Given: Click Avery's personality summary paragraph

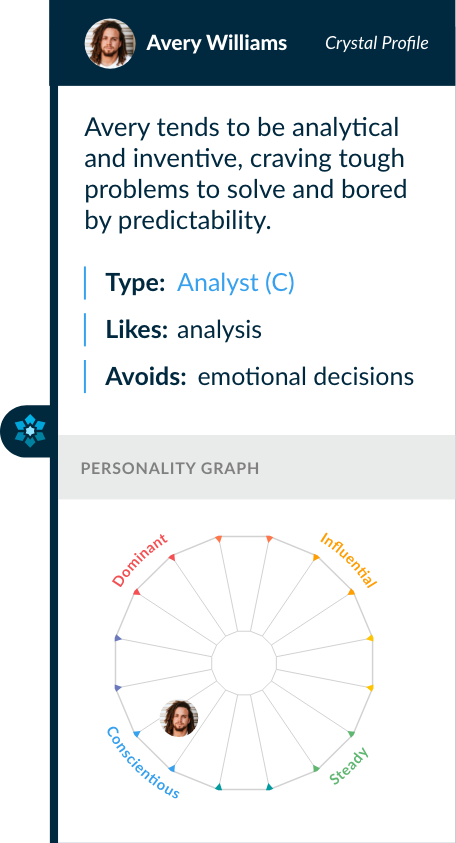Looking at the screenshot, I should (x=246, y=175).
